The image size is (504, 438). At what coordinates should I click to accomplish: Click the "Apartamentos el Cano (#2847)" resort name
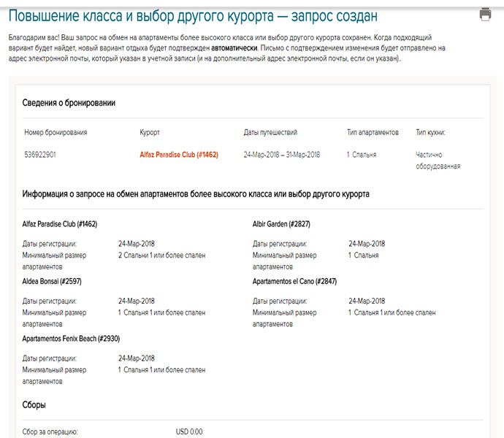click(x=294, y=281)
